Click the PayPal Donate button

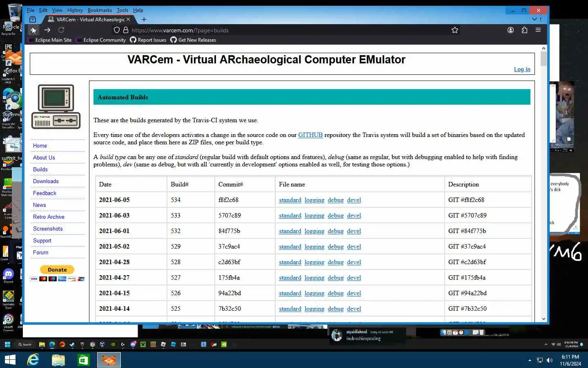[57, 269]
